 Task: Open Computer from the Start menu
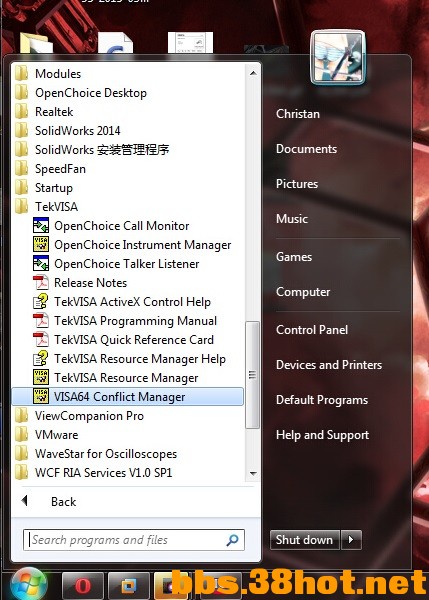pyautogui.click(x=303, y=292)
